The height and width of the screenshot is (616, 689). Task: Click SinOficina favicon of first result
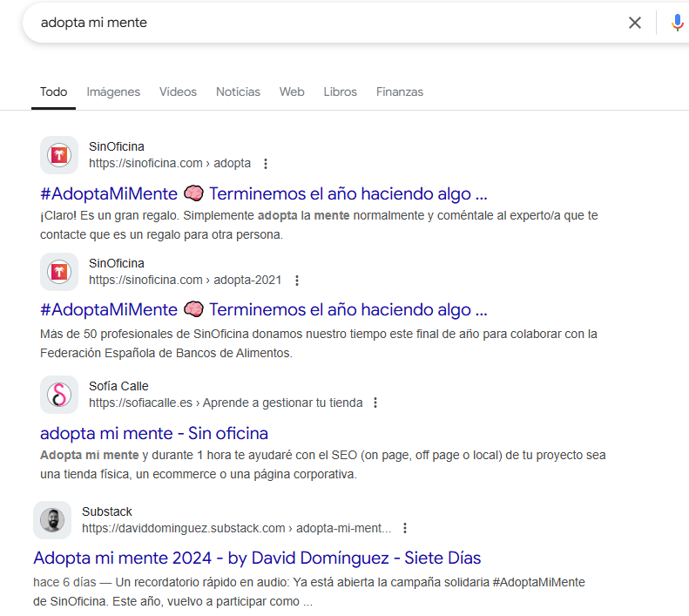pos(59,155)
